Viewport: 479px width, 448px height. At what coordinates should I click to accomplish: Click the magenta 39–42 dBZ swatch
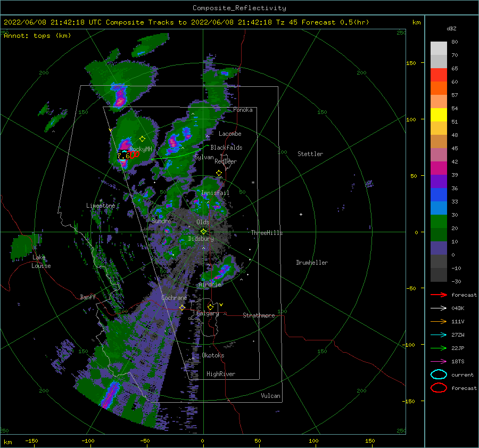[x=439, y=168]
